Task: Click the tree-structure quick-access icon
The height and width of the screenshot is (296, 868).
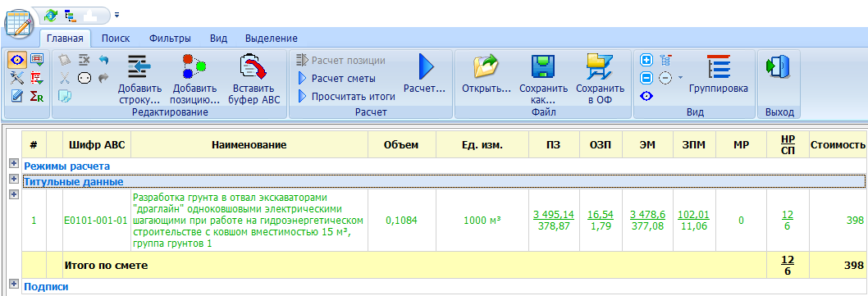Action: pyautogui.click(x=71, y=15)
